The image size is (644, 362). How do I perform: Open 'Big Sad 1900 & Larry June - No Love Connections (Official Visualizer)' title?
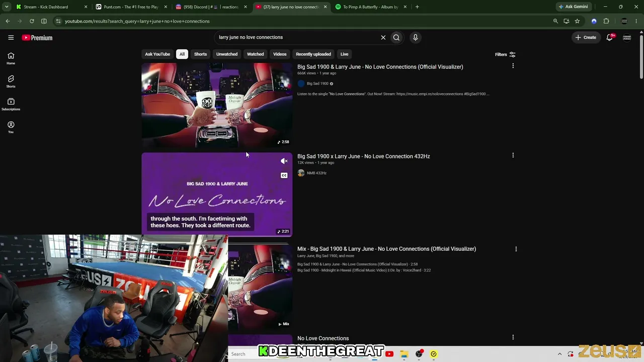pyautogui.click(x=380, y=67)
